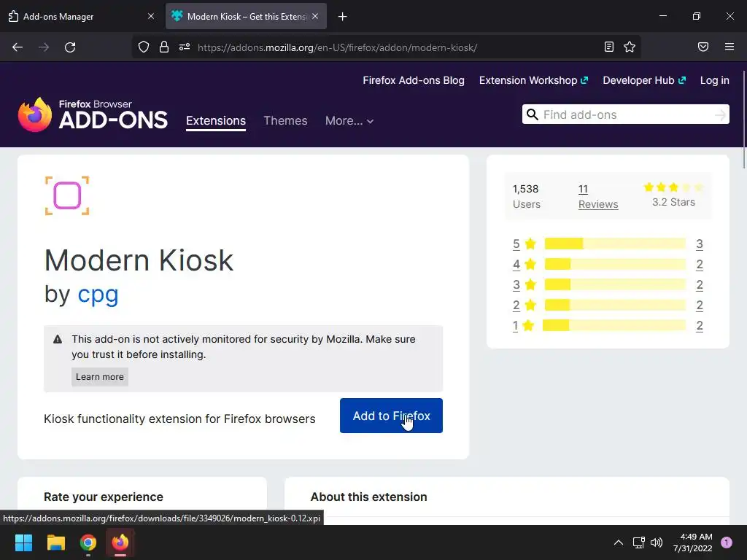Click the About this extension heading
Image resolution: width=747 pixels, height=560 pixels.
(368, 497)
